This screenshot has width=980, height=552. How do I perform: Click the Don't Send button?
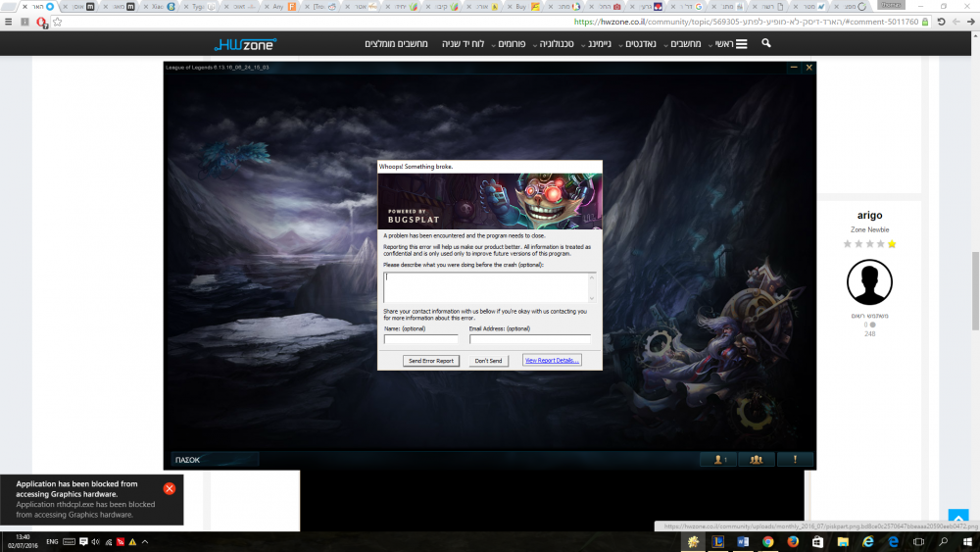click(488, 361)
